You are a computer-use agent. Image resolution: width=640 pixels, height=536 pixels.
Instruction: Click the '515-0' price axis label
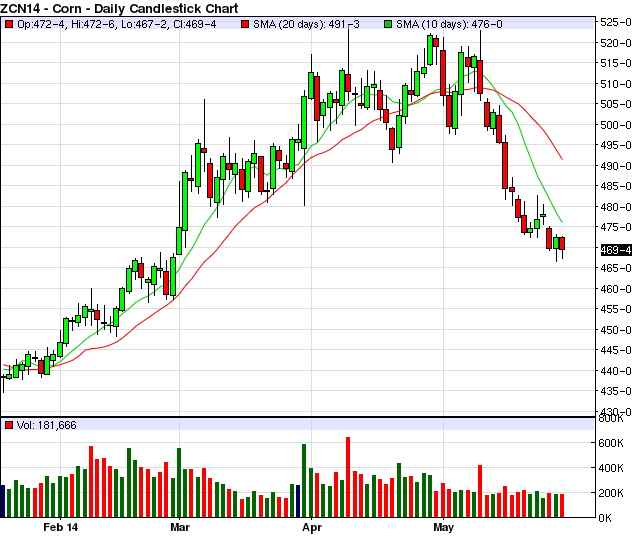point(616,63)
